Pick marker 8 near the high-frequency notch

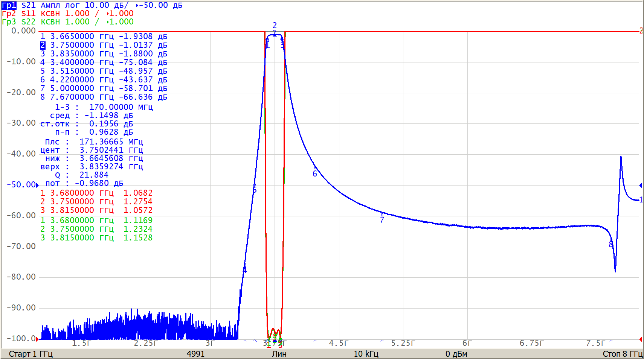click(610, 240)
